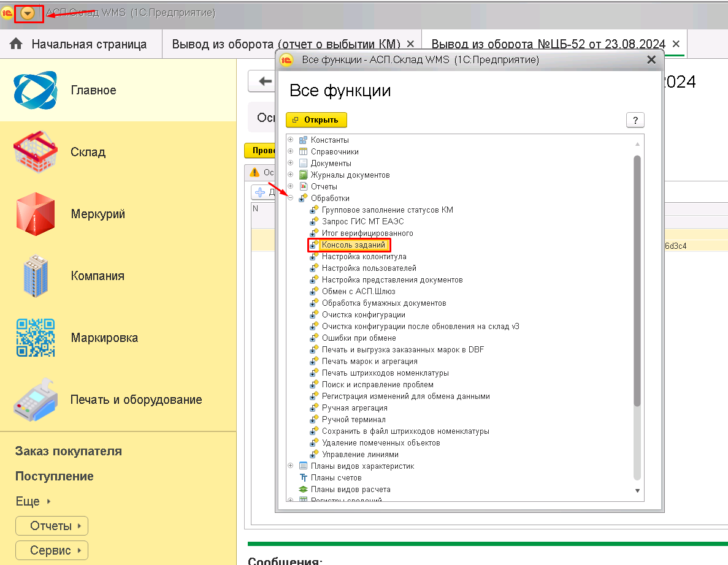Select Настройка представления документов item

pyautogui.click(x=393, y=279)
